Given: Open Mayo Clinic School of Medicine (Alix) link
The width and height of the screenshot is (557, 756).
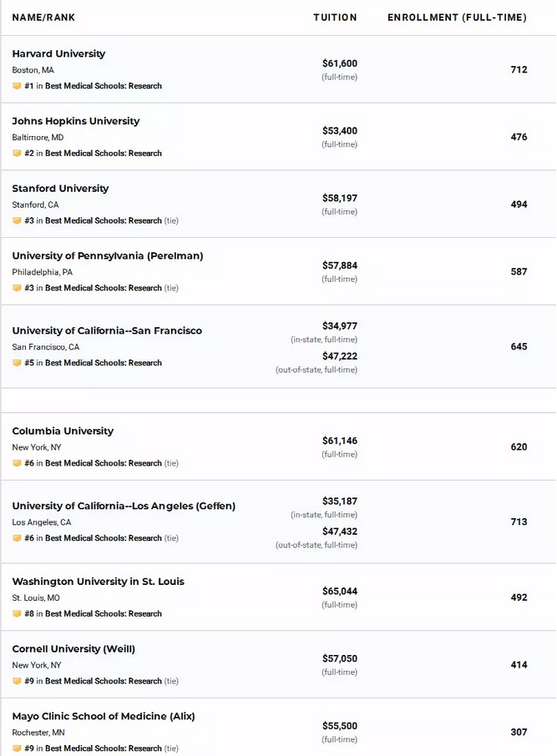Looking at the screenshot, I should tap(104, 717).
